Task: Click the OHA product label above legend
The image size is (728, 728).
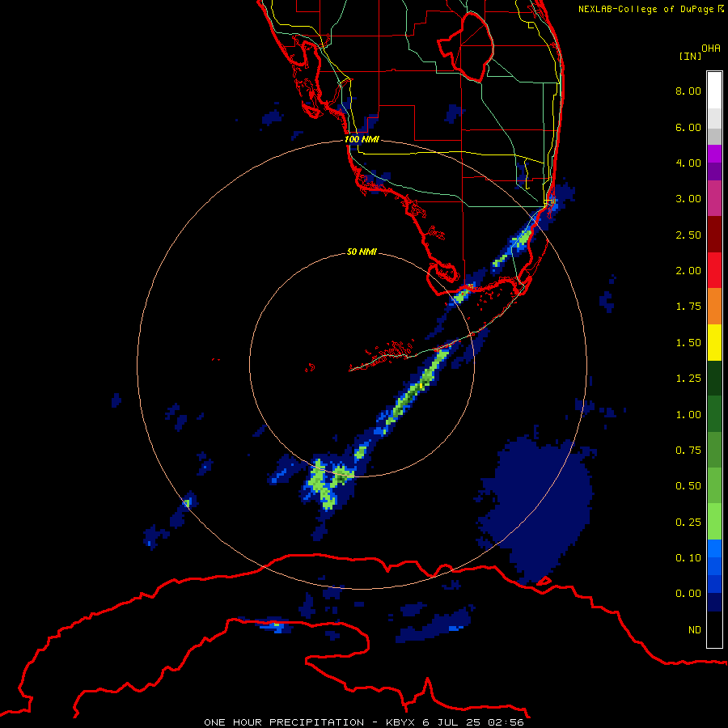Action: click(x=711, y=49)
